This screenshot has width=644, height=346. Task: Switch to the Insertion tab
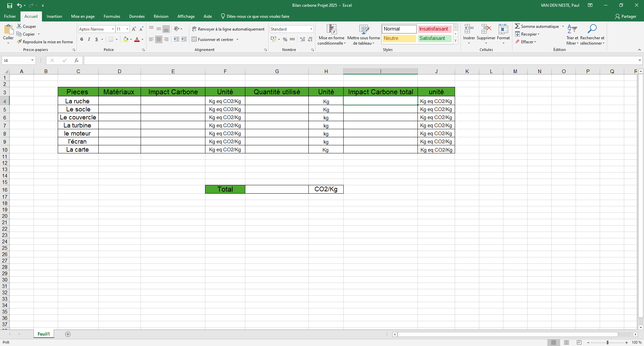tap(54, 16)
